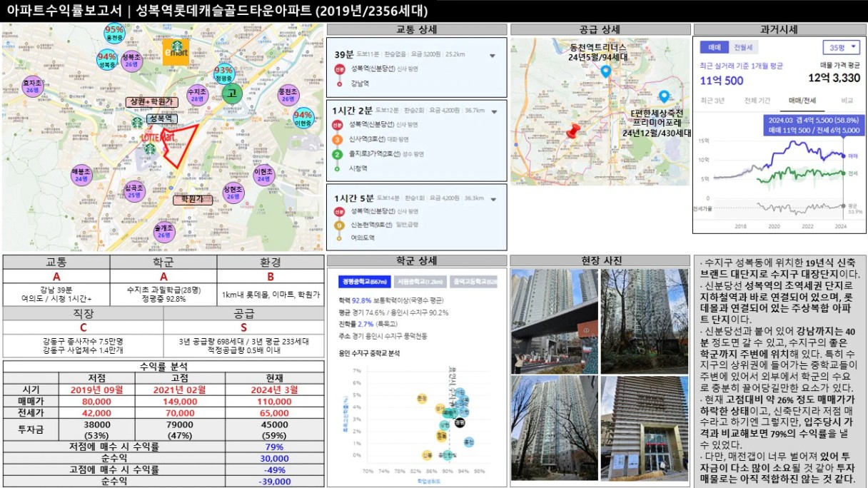Switch to the 서원중학교 school tab

click(x=420, y=282)
